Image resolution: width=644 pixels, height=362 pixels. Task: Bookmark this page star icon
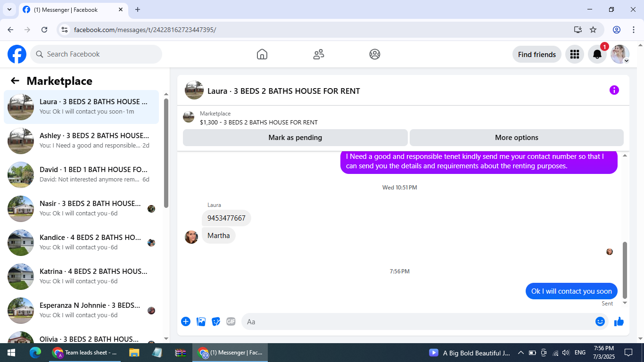593,30
